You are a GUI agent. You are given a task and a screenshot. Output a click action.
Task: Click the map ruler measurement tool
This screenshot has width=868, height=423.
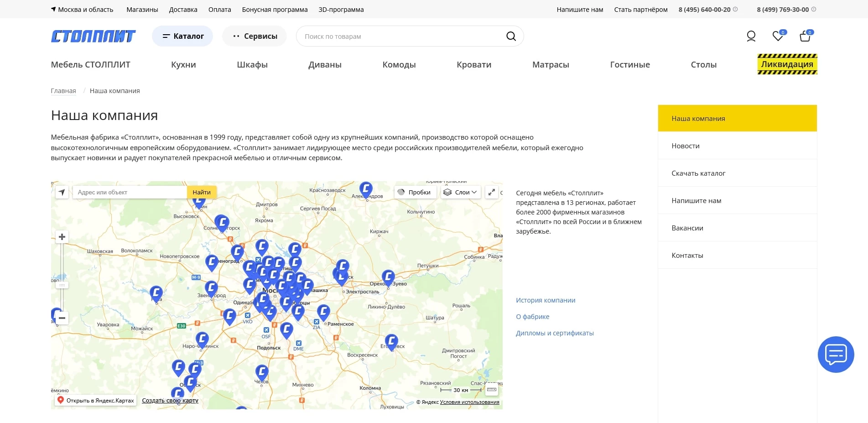(x=491, y=390)
